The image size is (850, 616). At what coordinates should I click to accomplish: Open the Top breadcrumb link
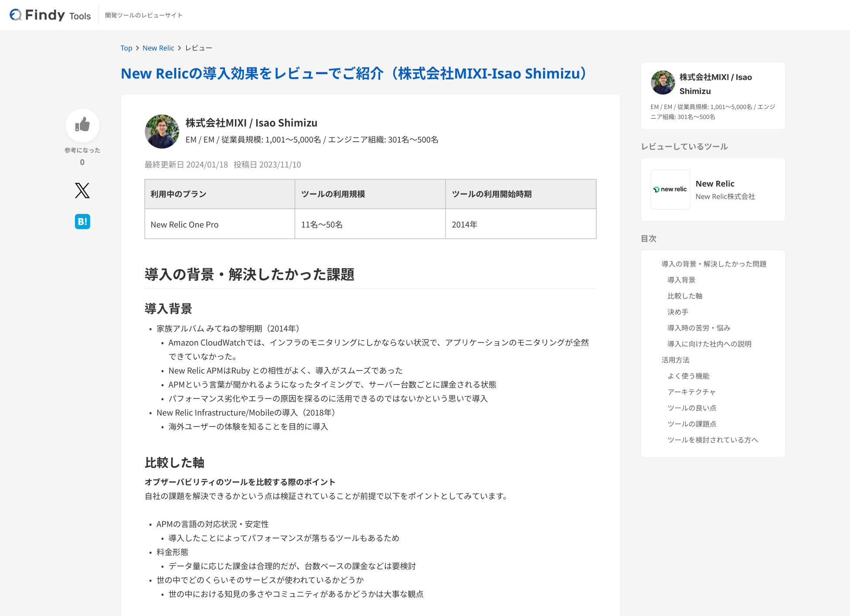tap(126, 48)
